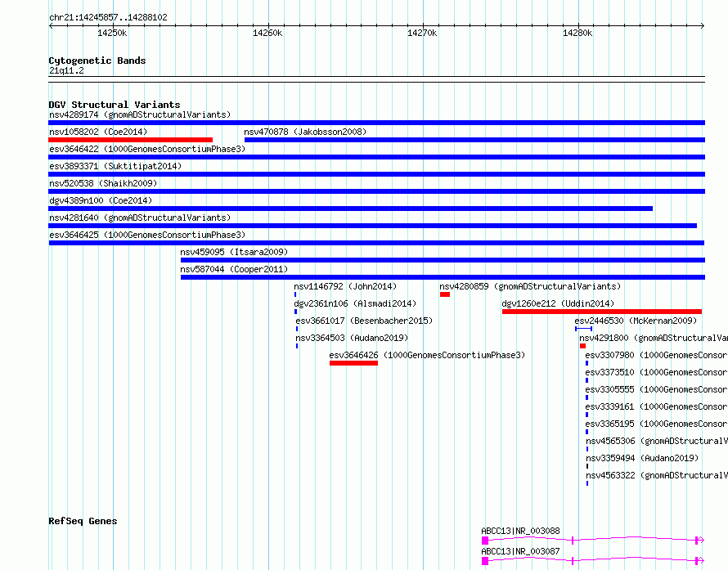
Task: Open the DGV Structural Variants track title
Action: pyautogui.click(x=115, y=105)
